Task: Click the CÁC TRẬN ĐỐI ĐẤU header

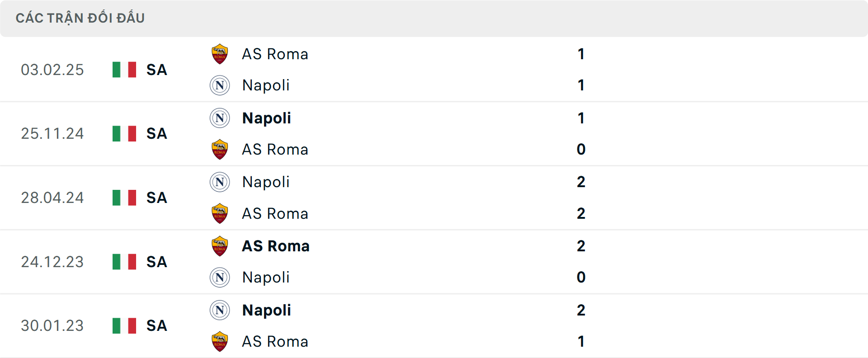Action: pos(80,18)
